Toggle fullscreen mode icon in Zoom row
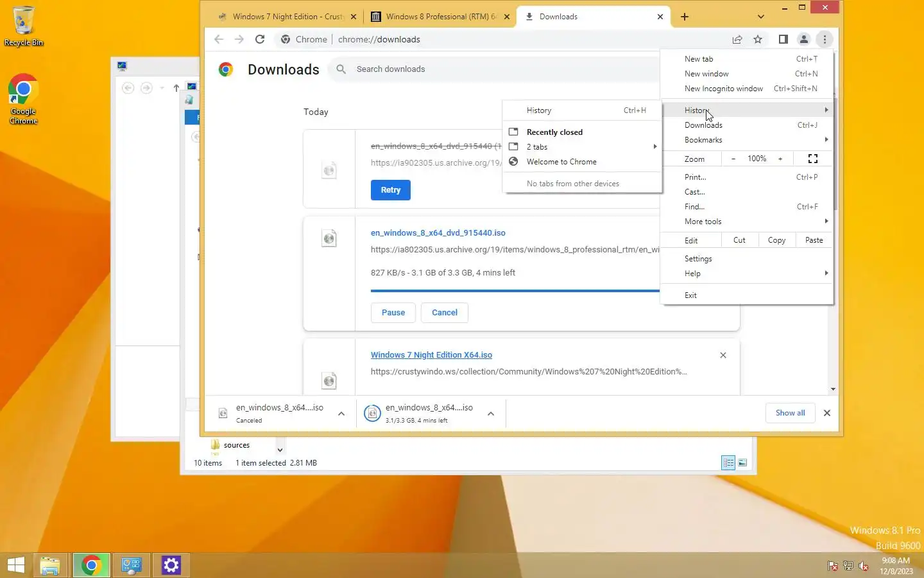Viewport: 924px width, 578px height. click(813, 159)
